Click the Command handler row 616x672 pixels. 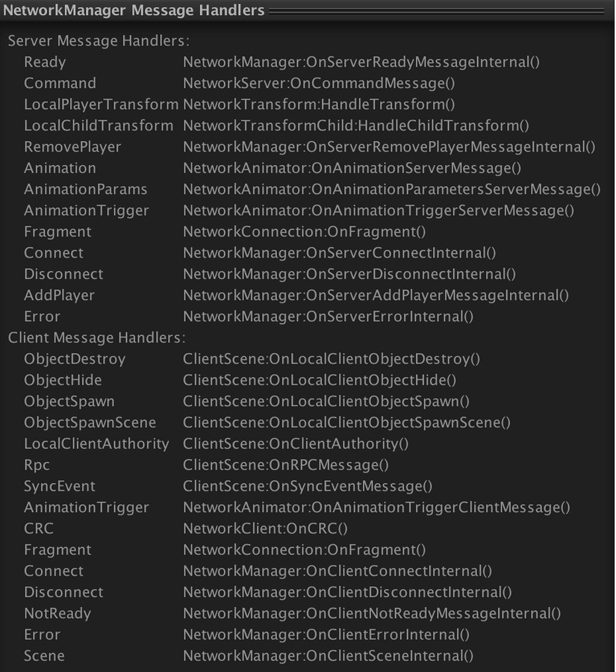(x=60, y=83)
